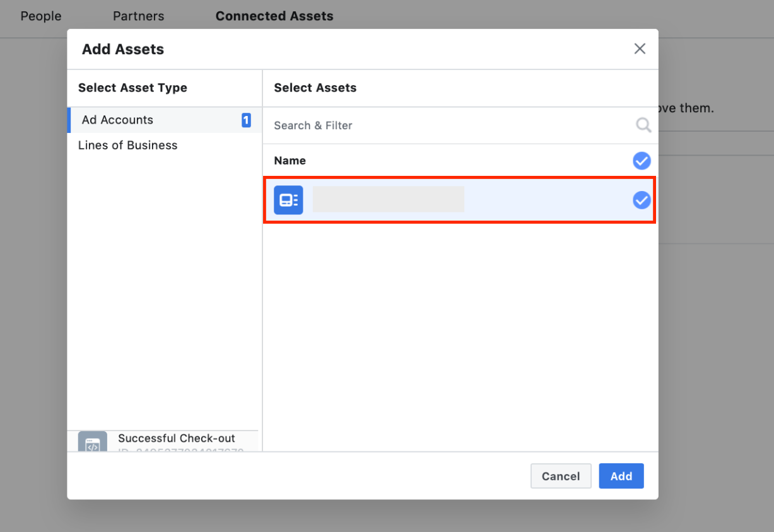Confirm with the Add button
Image resolution: width=774 pixels, height=532 pixels.
[x=621, y=476]
